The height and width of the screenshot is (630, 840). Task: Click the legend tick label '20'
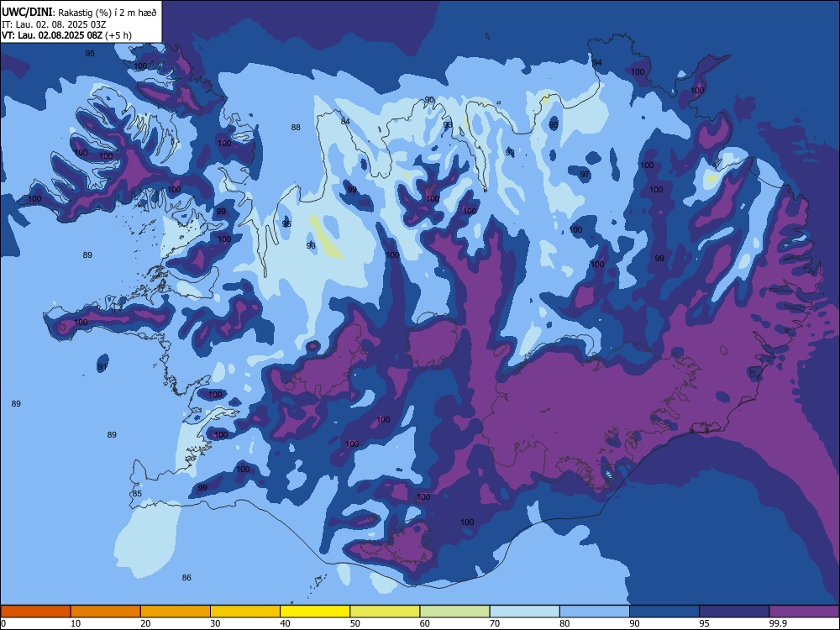coord(145,623)
